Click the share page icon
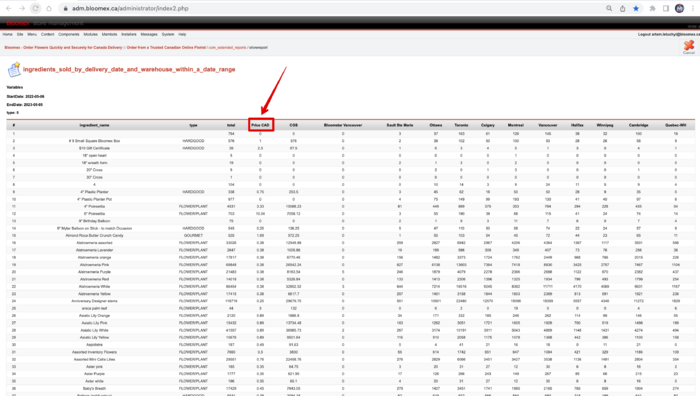 point(622,8)
